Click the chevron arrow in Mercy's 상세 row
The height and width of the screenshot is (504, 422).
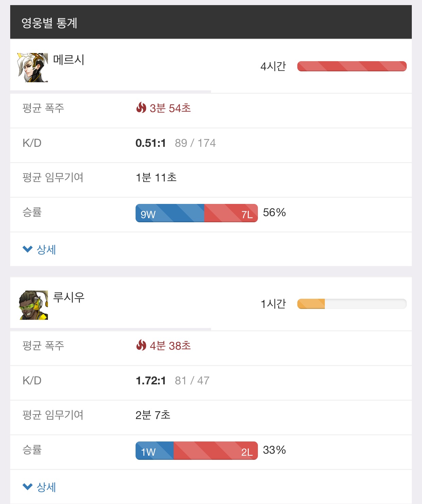[x=28, y=249]
